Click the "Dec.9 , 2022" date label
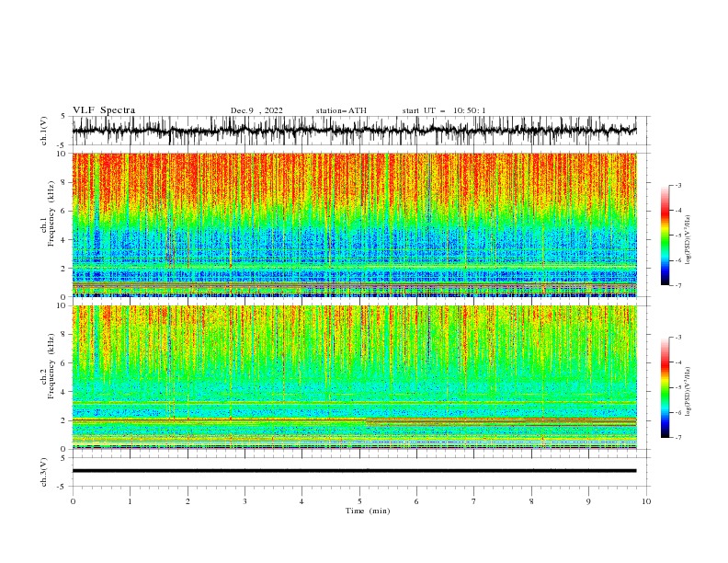 (x=256, y=110)
